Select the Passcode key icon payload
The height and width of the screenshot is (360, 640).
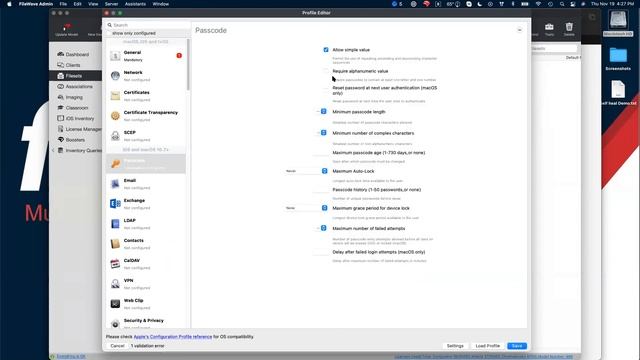(x=115, y=164)
